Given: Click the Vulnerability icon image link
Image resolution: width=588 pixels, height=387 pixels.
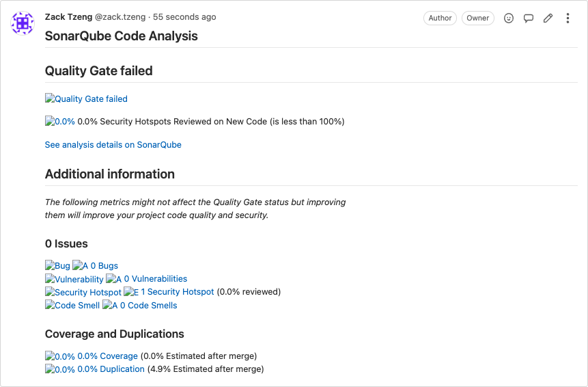Looking at the screenshot, I should coord(74,279).
